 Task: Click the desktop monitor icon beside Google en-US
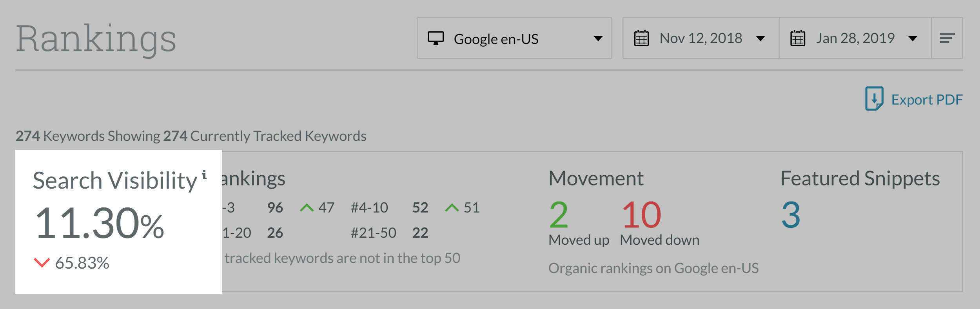point(436,38)
